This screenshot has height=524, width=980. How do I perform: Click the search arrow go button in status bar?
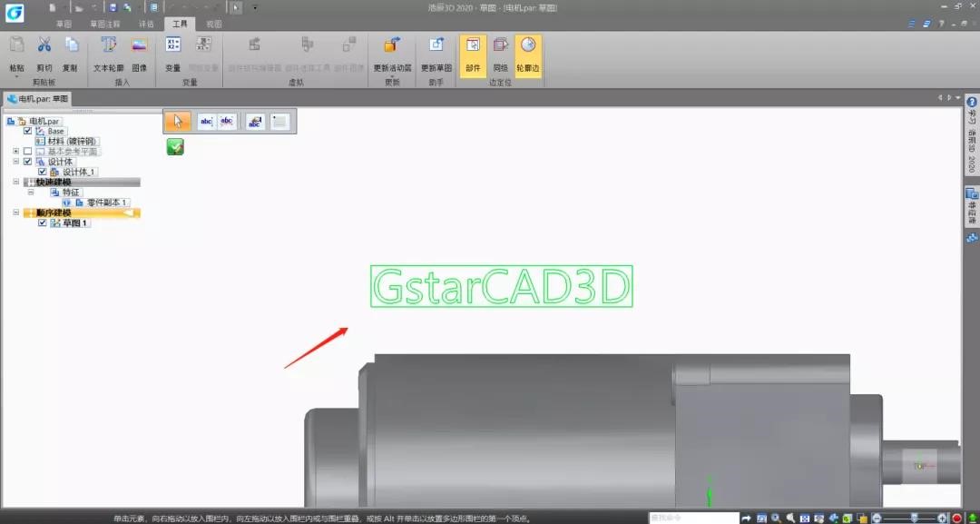746,518
